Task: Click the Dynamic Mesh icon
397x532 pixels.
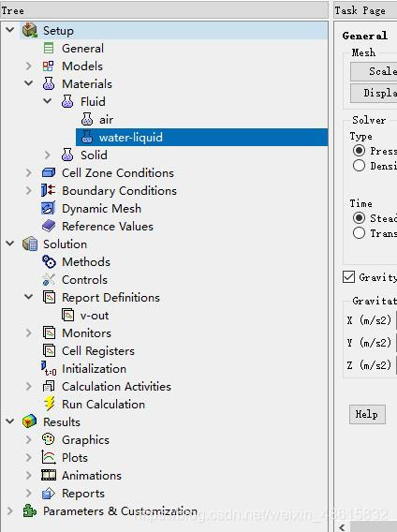Action: 48,208
